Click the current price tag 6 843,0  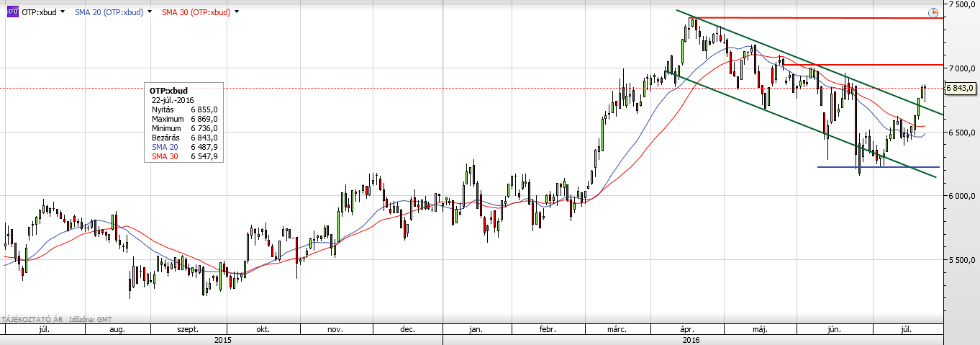pos(960,88)
